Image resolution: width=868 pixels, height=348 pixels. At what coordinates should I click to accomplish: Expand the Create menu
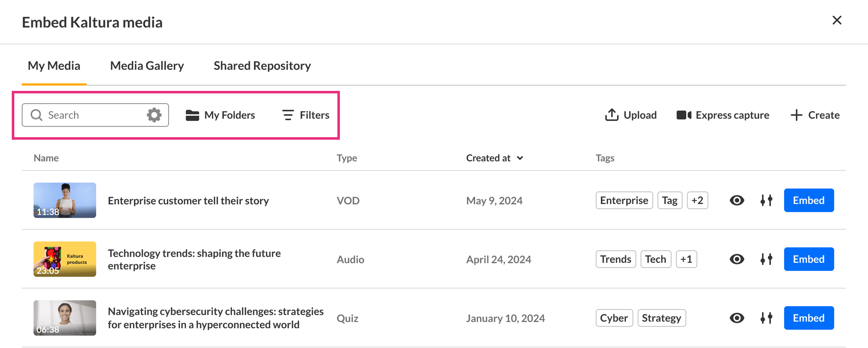pos(815,115)
